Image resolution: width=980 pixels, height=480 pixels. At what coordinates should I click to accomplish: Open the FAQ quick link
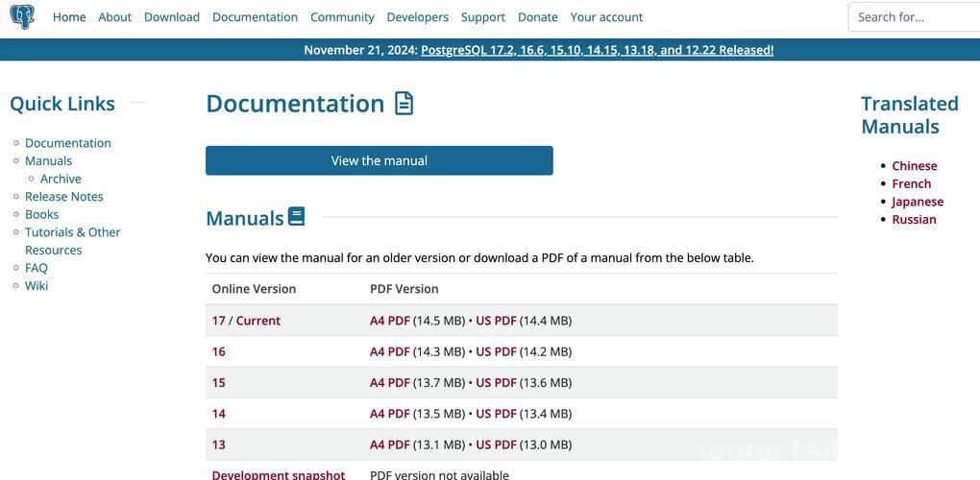coord(37,268)
